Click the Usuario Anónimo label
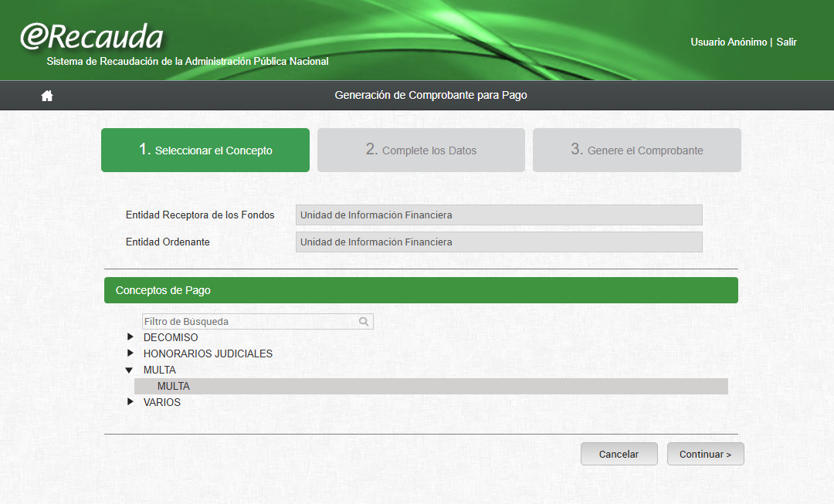834x504 pixels. click(728, 42)
